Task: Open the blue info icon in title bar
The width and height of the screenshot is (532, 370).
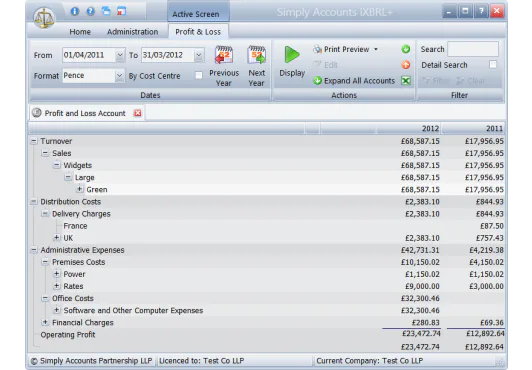Action: point(75,11)
